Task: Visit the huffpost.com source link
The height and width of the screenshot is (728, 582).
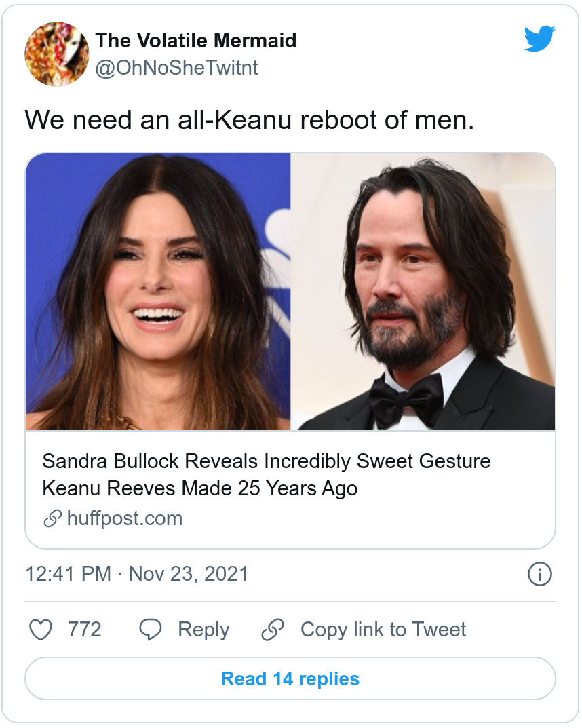Action: (x=125, y=519)
